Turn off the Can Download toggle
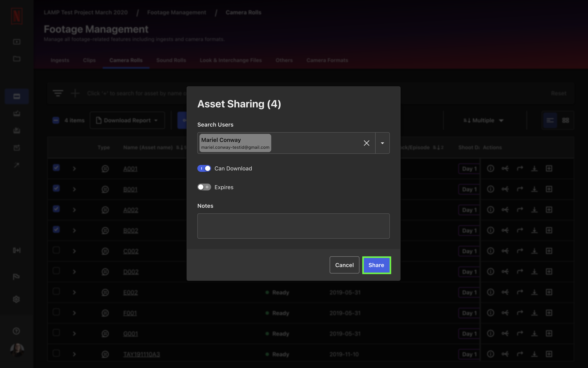 click(x=204, y=168)
